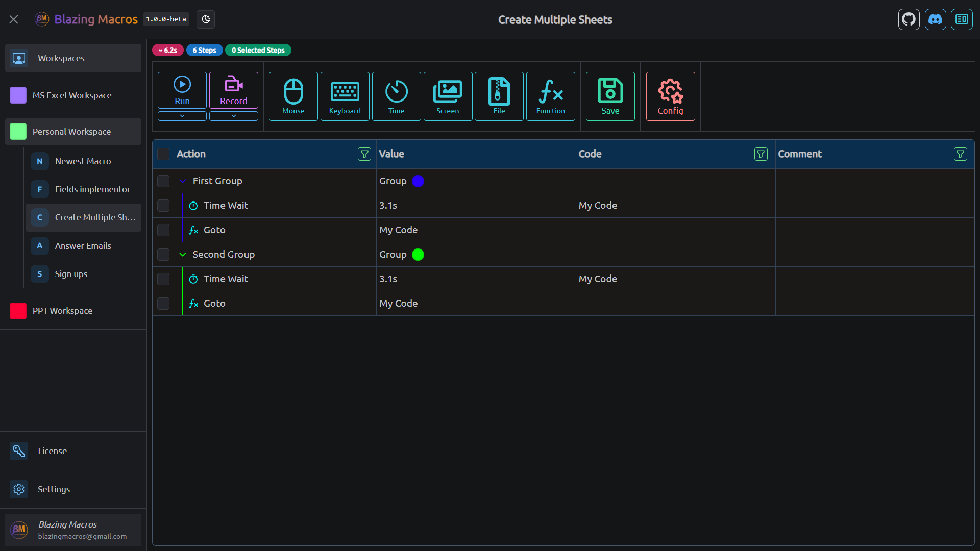
Task: Click the user profile avatar
Action: (19, 530)
